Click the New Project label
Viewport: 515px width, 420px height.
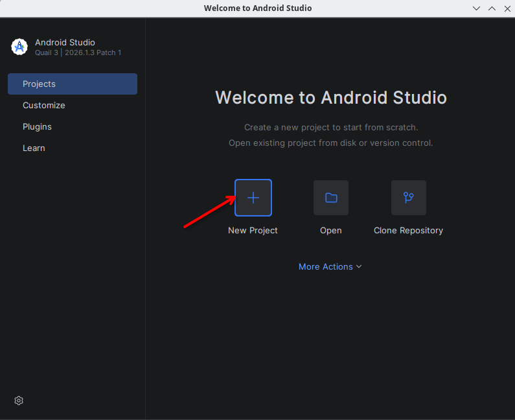(x=253, y=230)
